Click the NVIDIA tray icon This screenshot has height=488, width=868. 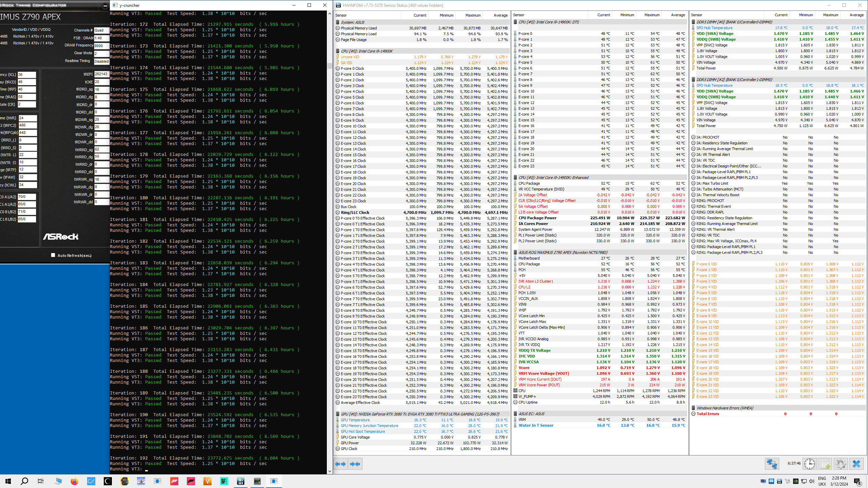tap(796, 481)
